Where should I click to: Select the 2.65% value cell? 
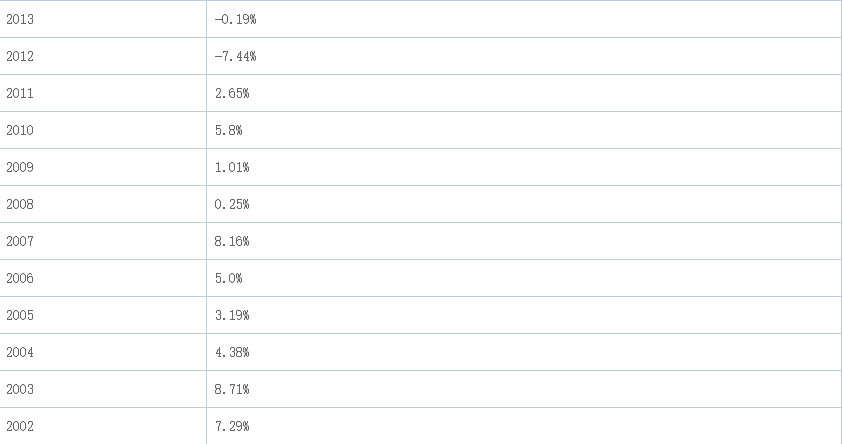pyautogui.click(x=232, y=93)
